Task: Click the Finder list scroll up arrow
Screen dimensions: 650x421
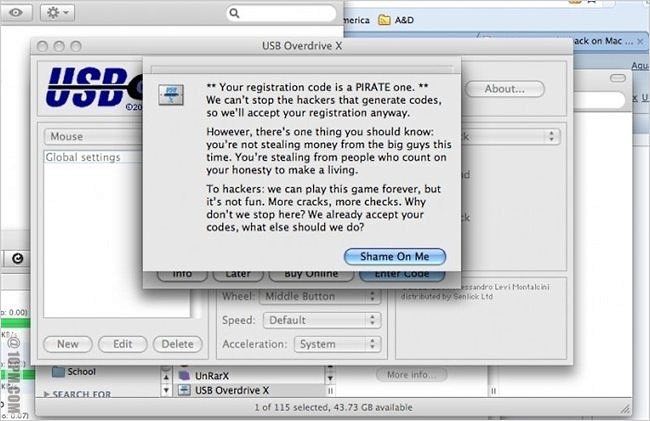Action: click(166, 377)
